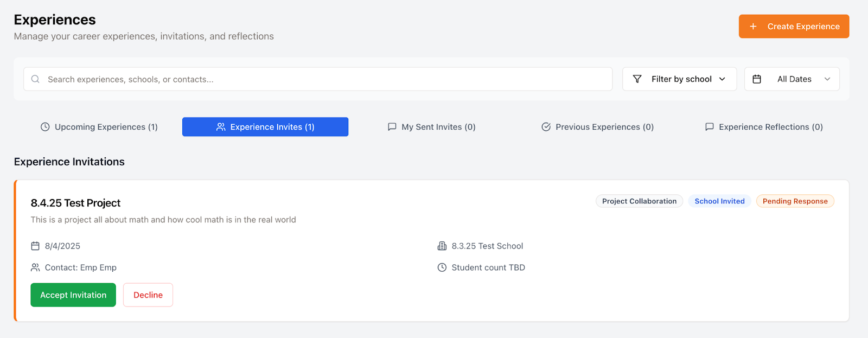Click the plus icon on Create Experience
This screenshot has height=338, width=868.
[753, 27]
